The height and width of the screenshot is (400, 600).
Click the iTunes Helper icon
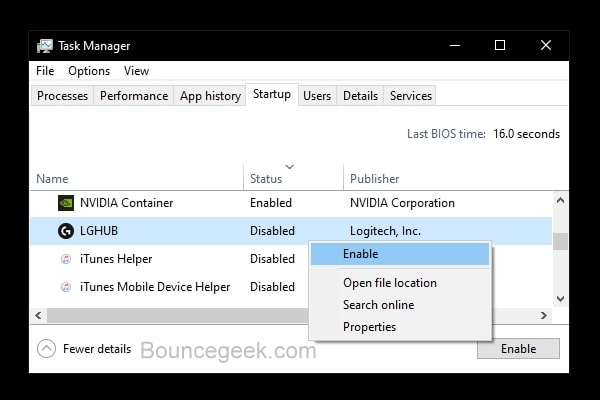[66, 259]
